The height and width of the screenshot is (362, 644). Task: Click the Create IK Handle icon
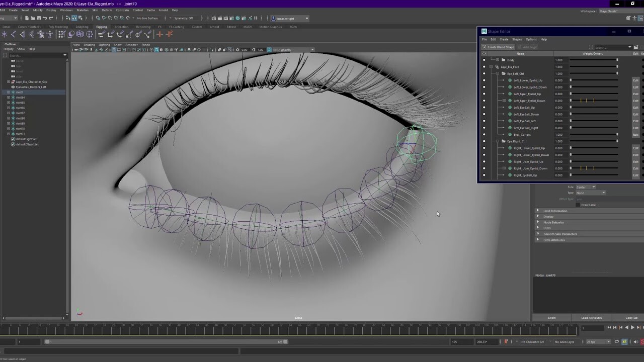pyautogui.click(x=13, y=34)
